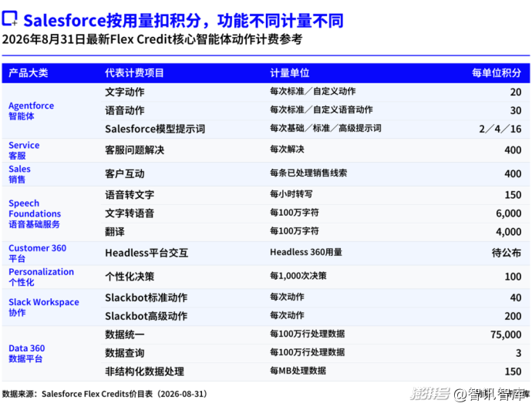This screenshot has height=410, width=532.
Task: Select the "Data 360 数据平台" category cell
Action: coord(27,354)
